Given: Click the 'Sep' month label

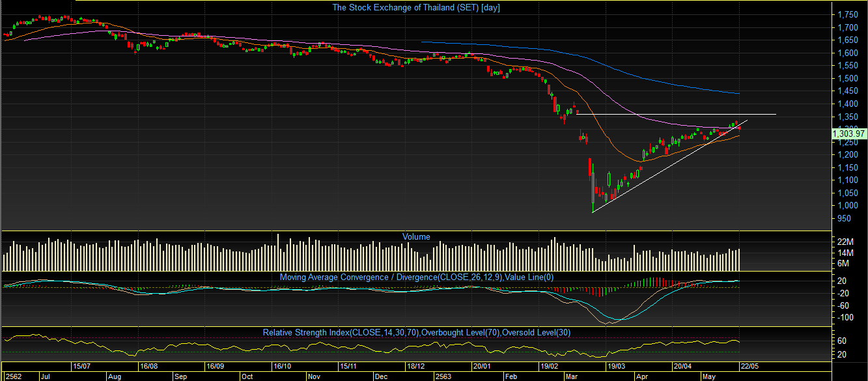Looking at the screenshot, I should coord(181,376).
